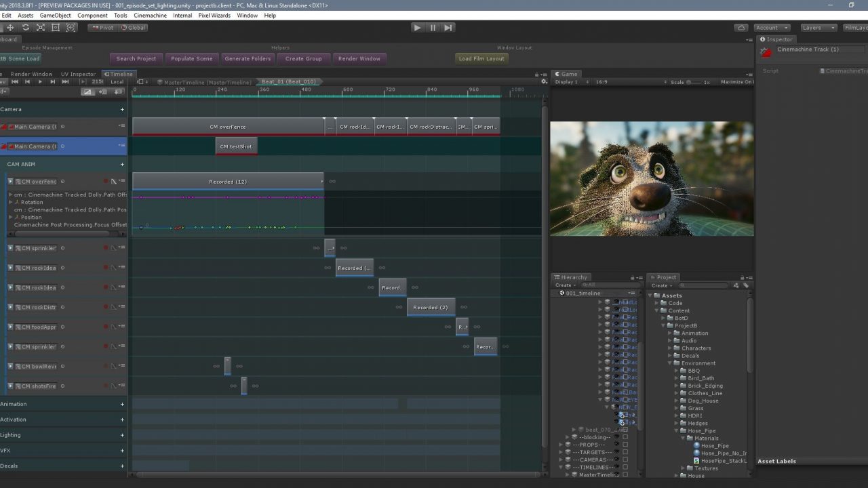868x488 pixels.
Task: Go to previous frame in Timeline
Action: pyautogui.click(x=28, y=82)
